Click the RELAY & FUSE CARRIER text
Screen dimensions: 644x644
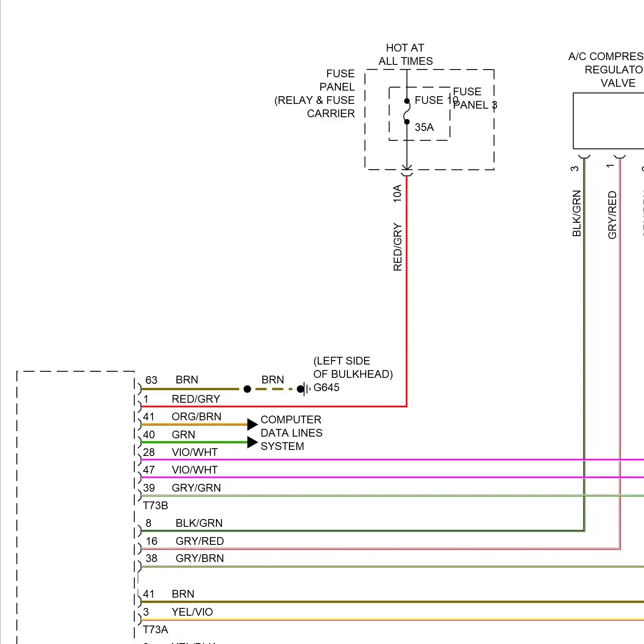[x=315, y=107]
